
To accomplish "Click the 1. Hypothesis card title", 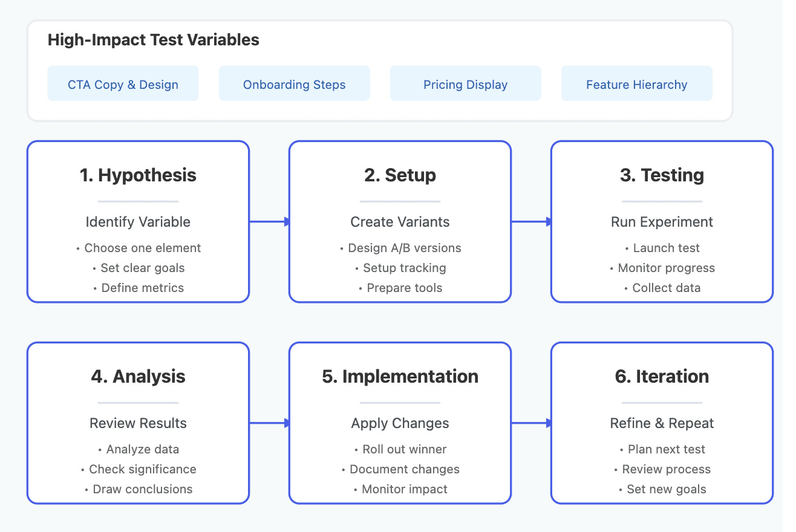I will pos(138,175).
